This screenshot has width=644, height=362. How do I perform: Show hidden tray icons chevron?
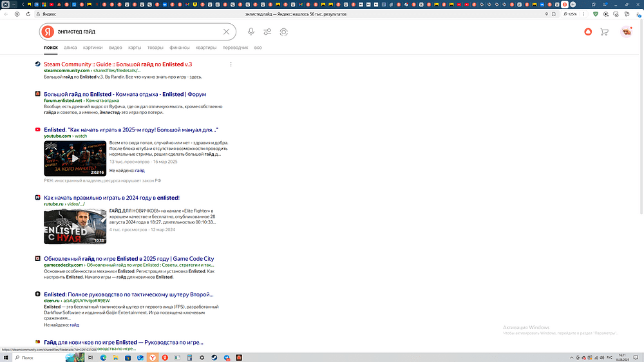tap(572, 357)
